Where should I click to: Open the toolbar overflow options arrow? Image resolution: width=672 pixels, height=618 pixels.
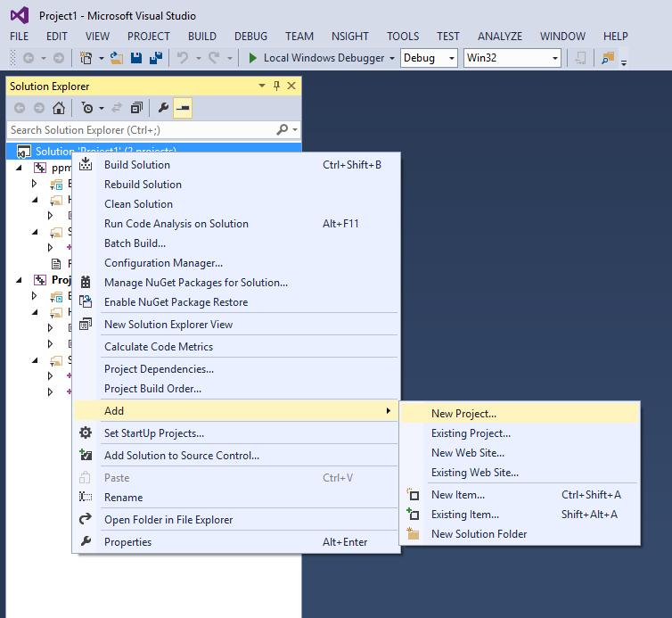click(x=624, y=62)
